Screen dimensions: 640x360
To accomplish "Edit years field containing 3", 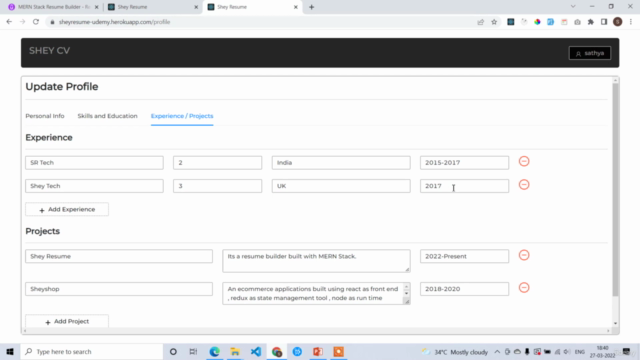I will pos(218,186).
